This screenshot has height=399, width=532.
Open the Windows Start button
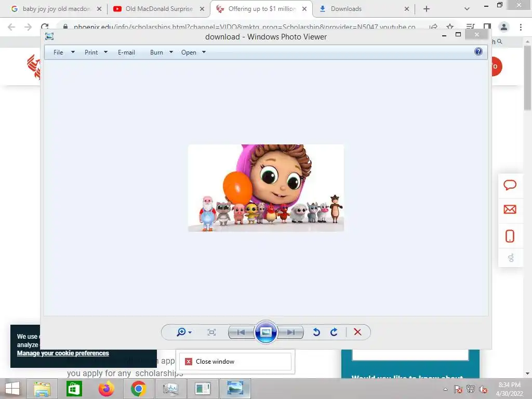coord(12,389)
